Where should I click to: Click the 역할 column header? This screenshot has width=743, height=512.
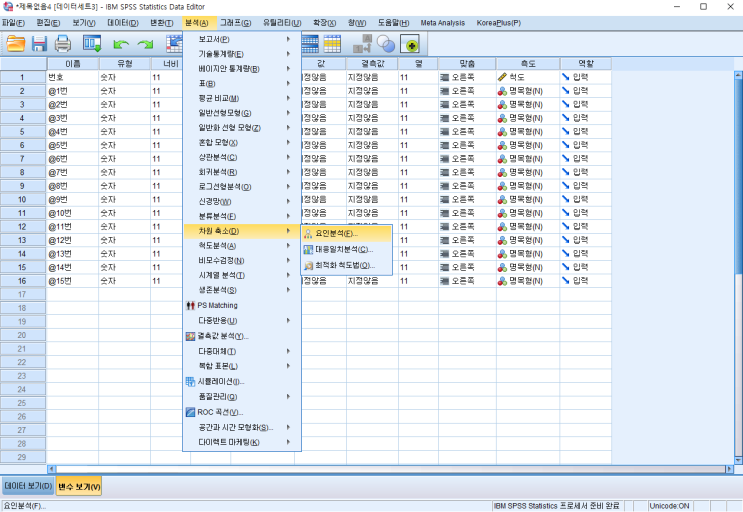586,63
